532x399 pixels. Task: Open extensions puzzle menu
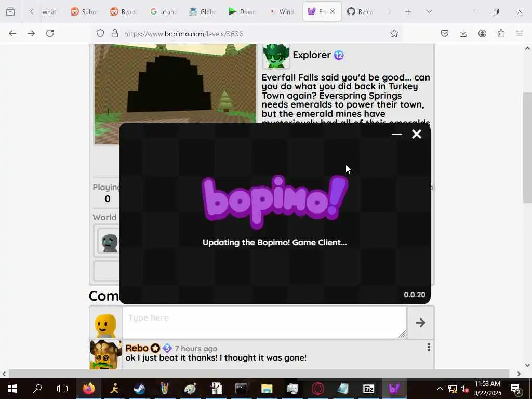coord(501,33)
